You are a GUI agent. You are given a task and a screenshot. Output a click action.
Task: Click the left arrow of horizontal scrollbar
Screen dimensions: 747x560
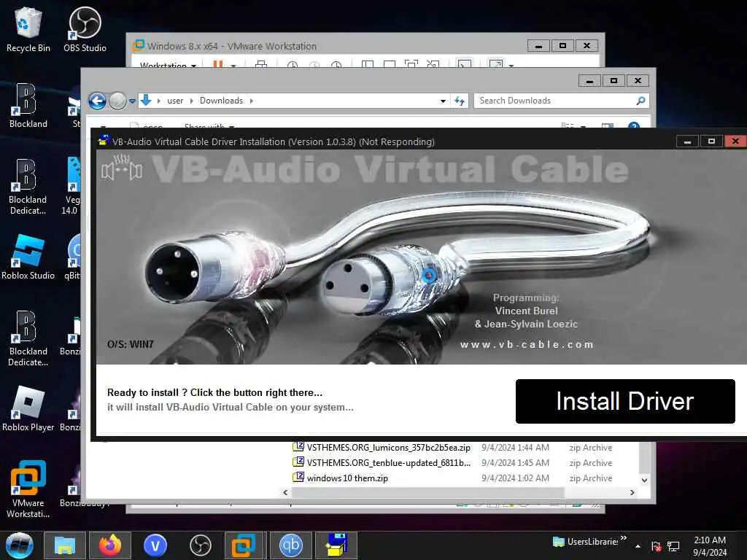(x=285, y=492)
